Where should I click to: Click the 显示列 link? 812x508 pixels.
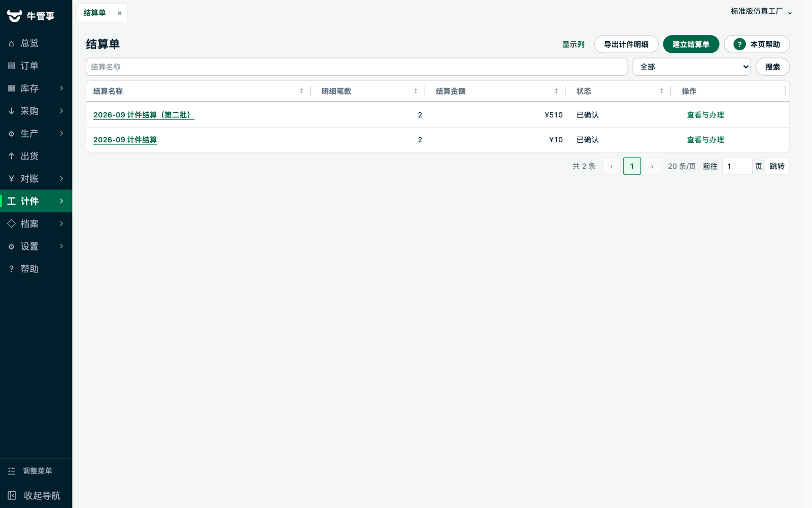(573, 44)
